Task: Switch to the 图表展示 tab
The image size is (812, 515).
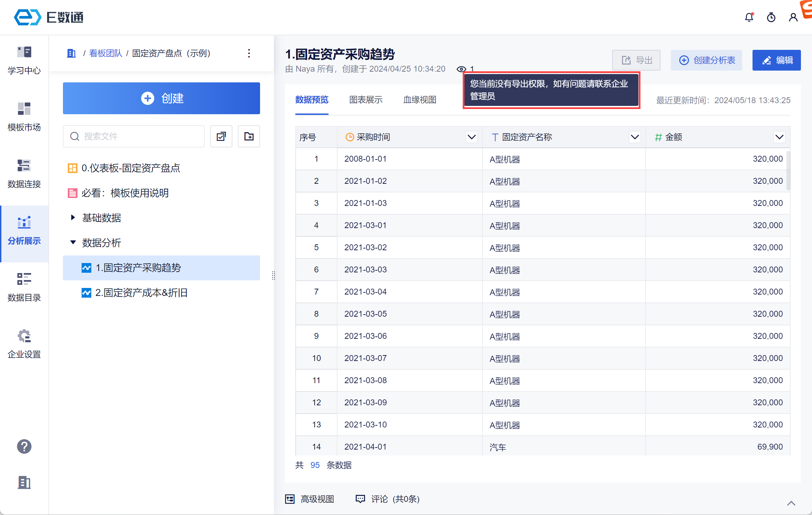Action: click(366, 100)
